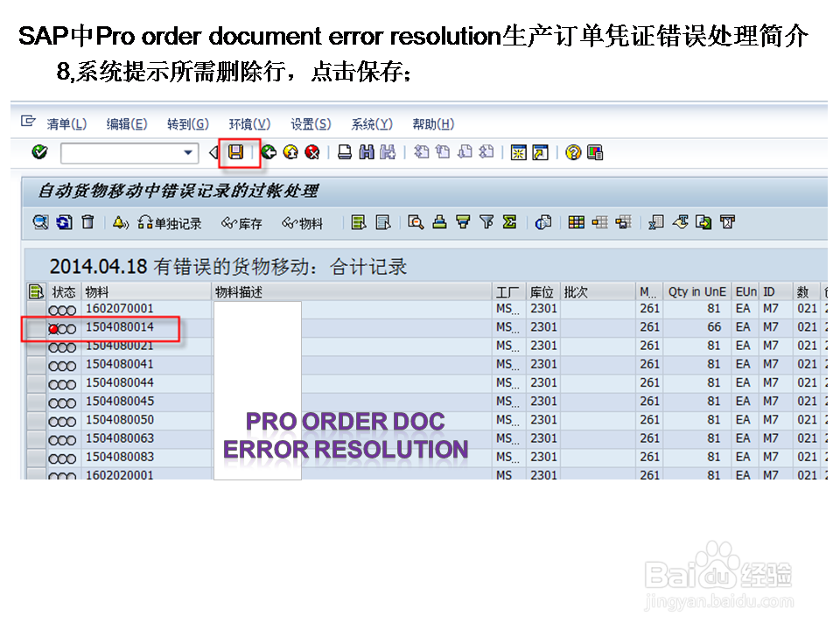Click the Previous Page icon
Viewport: 840px width, 630px height.
pyautogui.click(x=443, y=152)
